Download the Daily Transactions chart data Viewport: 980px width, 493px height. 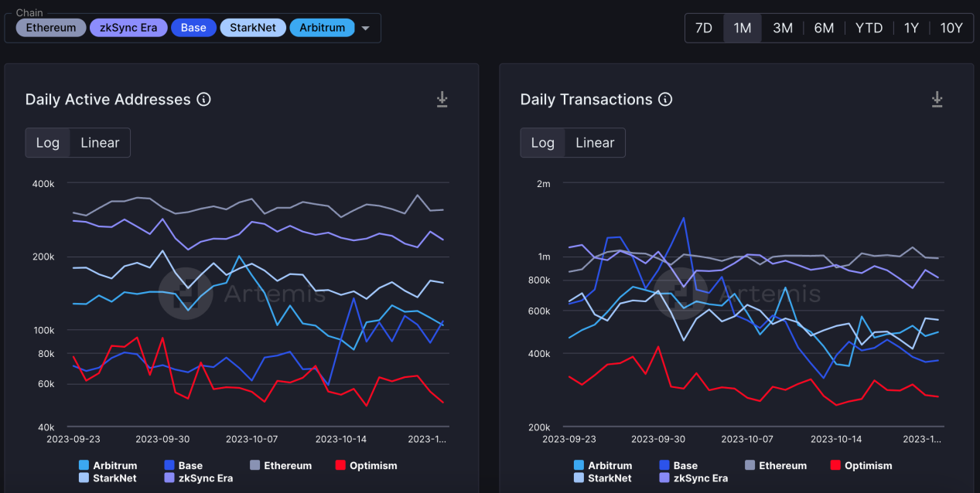pyautogui.click(x=937, y=99)
